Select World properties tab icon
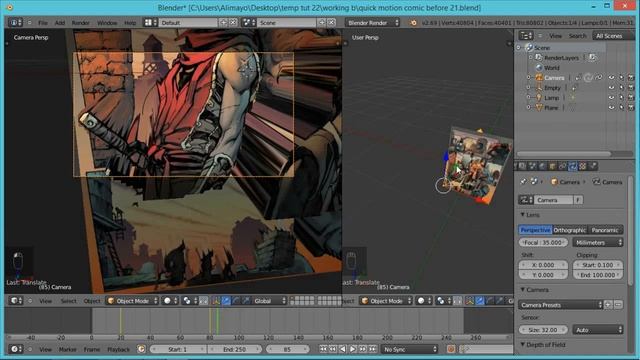Image resolution: width=640 pixels, height=360 pixels. tap(542, 166)
